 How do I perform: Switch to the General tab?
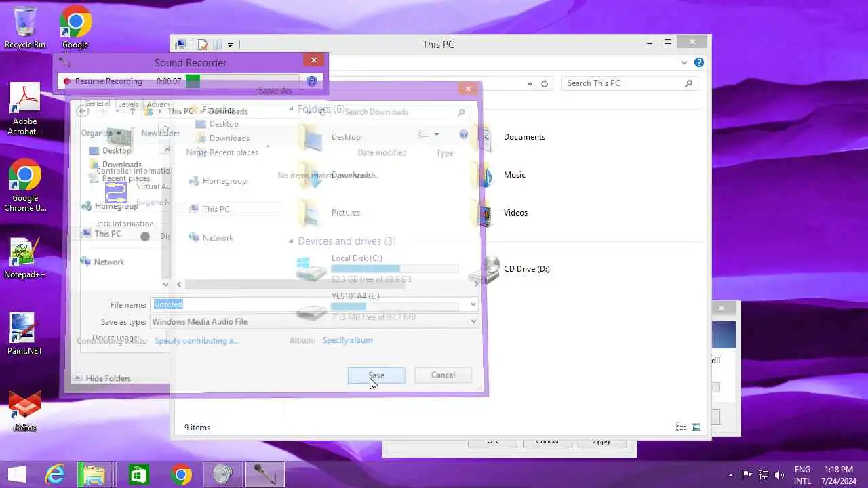pos(98,104)
